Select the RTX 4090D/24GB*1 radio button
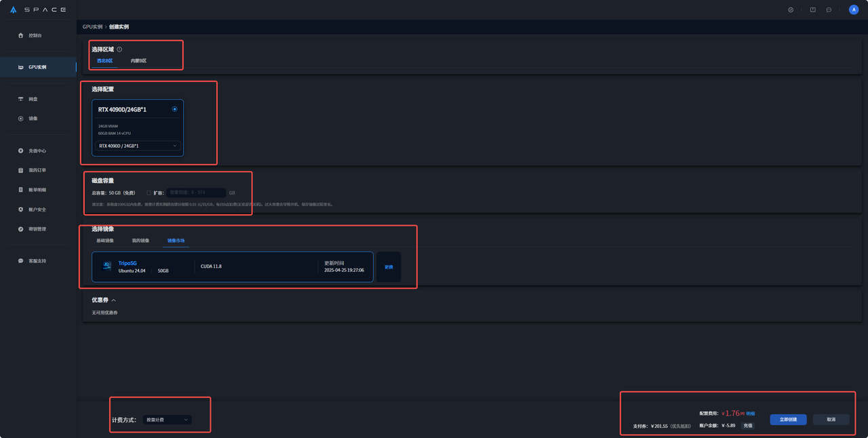Image resolution: width=868 pixels, height=438 pixels. 175,109
